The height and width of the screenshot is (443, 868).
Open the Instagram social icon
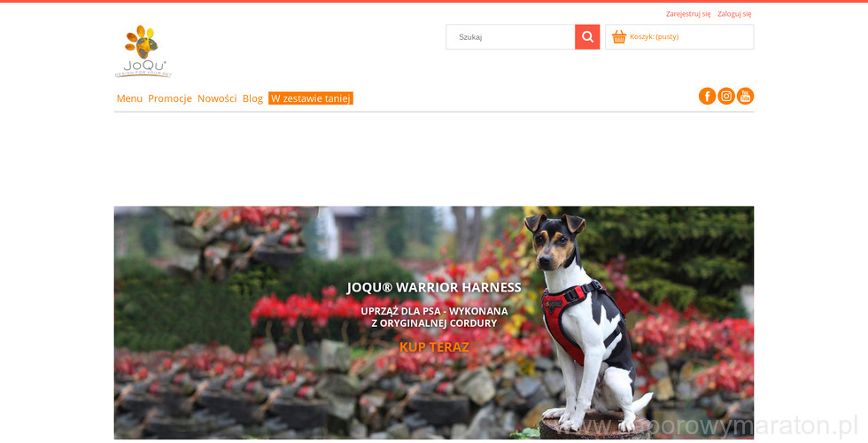pos(726,96)
